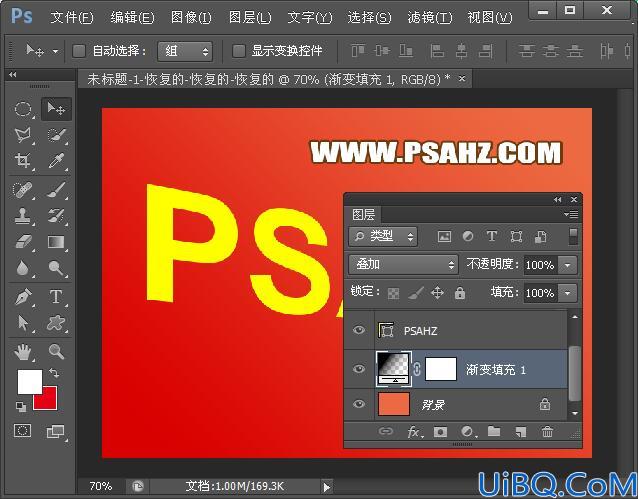Image resolution: width=638 pixels, height=499 pixels.
Task: Select the Move tool in toolbox
Action: [x=56, y=109]
